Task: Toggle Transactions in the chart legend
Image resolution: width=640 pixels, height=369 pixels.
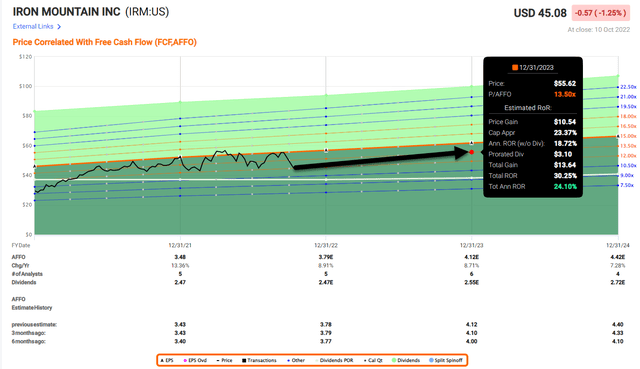Action: (259, 360)
